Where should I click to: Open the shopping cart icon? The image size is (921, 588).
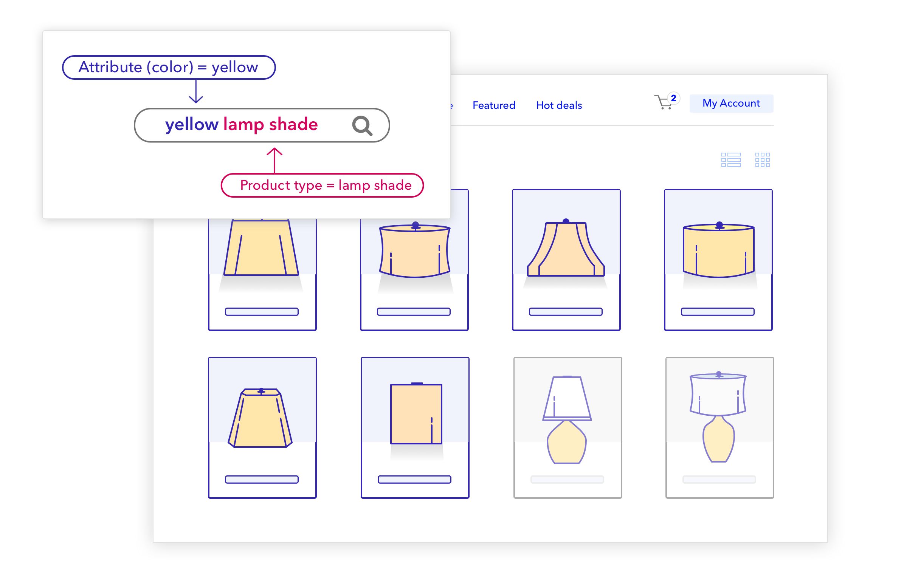point(663,102)
